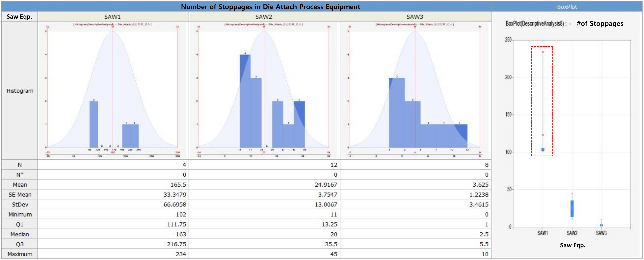
Task: Click the SAW2 blue box in boxplot
Action: [572, 209]
